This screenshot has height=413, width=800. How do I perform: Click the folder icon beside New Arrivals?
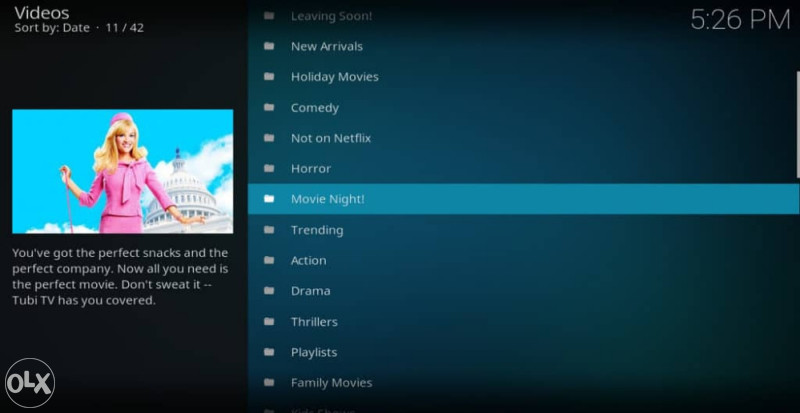[269, 46]
